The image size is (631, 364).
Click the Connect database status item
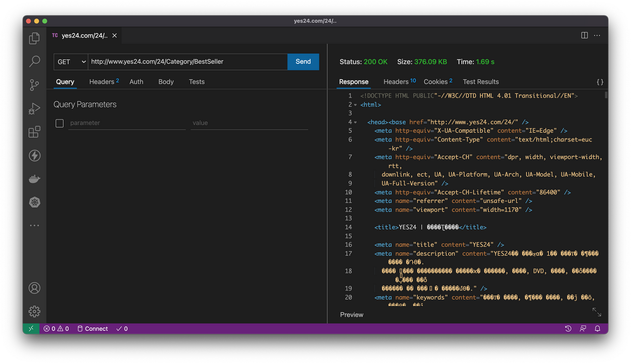(93, 329)
